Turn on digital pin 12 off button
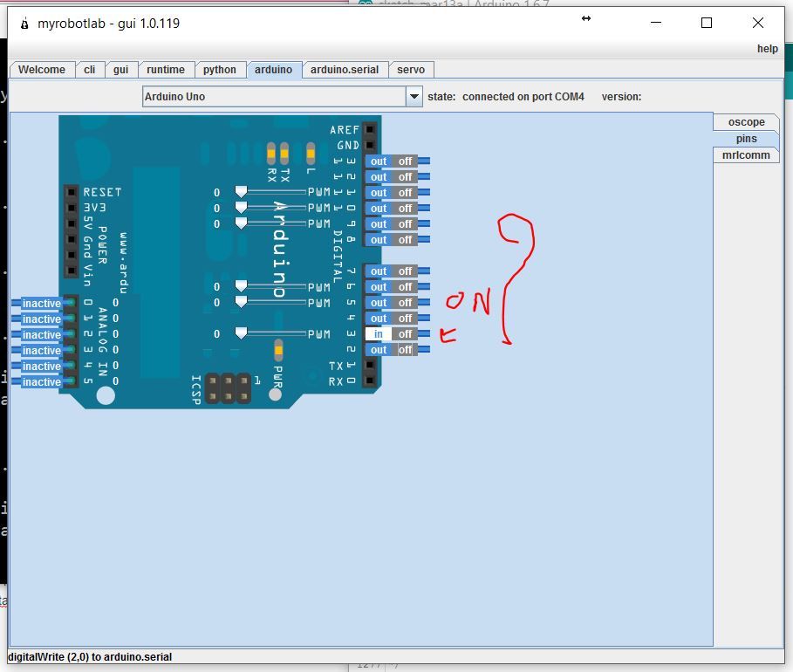This screenshot has width=793, height=672. click(x=405, y=177)
